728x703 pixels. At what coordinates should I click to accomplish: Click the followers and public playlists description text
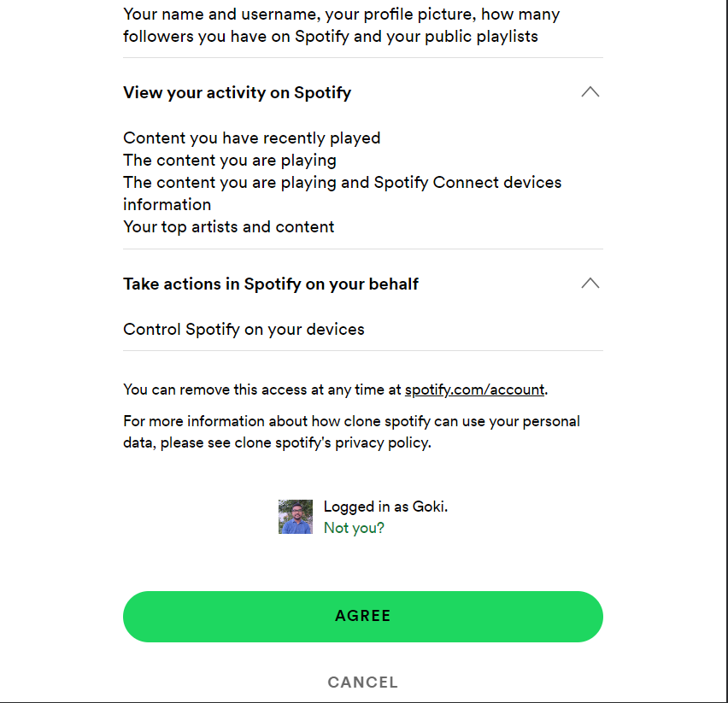click(x=342, y=25)
